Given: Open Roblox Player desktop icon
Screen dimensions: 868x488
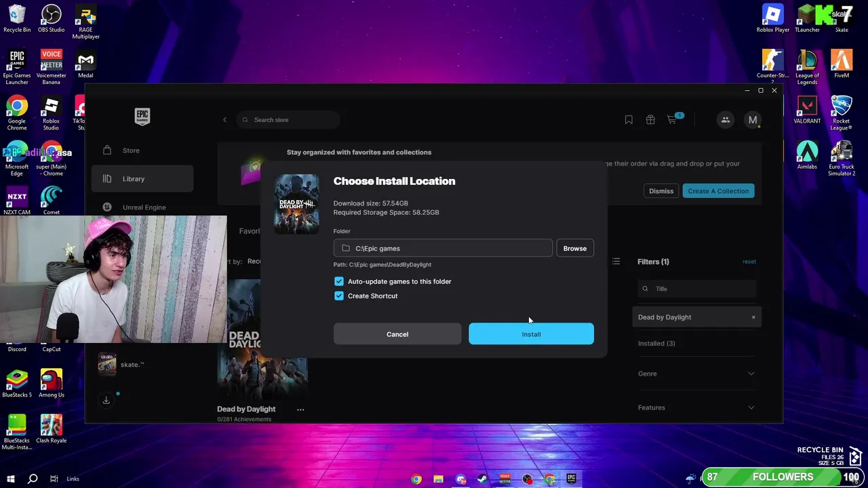Looking at the screenshot, I should (773, 18).
